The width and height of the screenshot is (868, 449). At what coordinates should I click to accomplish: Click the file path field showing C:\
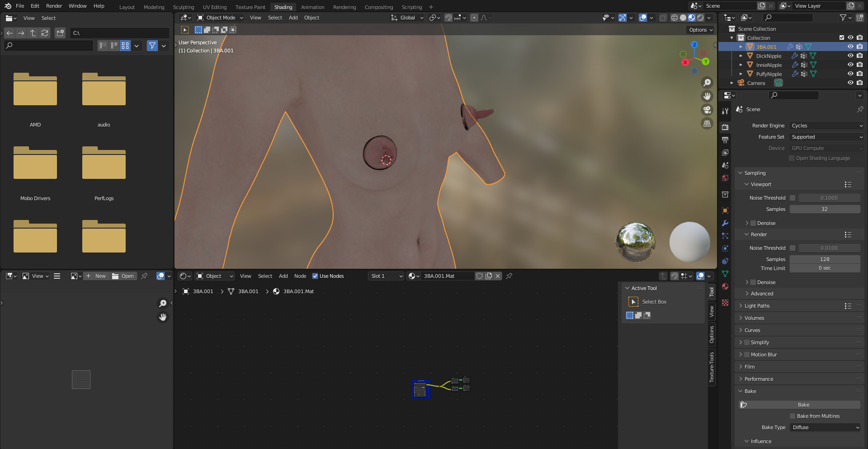click(x=120, y=33)
